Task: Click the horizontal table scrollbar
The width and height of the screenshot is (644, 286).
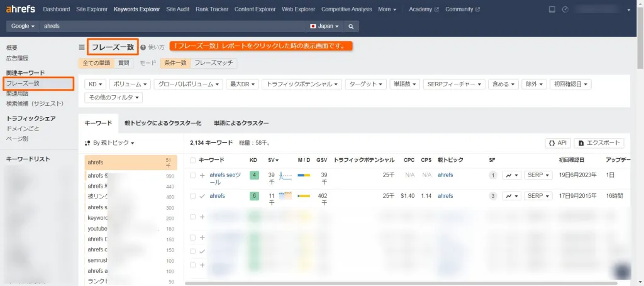Action: coord(401,283)
